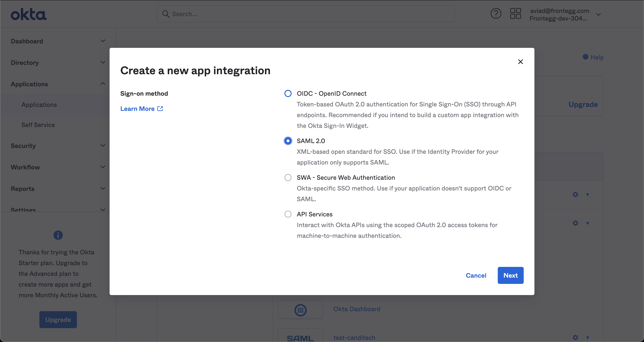The width and height of the screenshot is (644, 342).
Task: Click the Okta Dashboard app icon
Action: point(300,310)
